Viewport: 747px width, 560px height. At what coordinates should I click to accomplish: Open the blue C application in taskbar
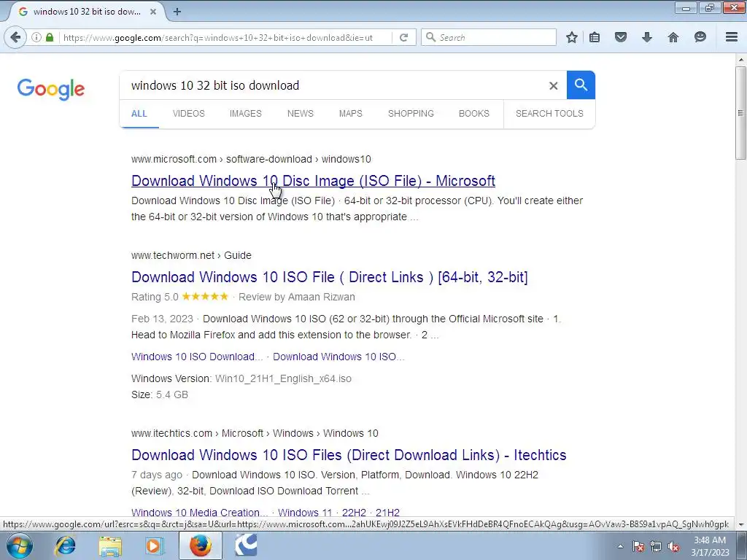click(x=247, y=545)
